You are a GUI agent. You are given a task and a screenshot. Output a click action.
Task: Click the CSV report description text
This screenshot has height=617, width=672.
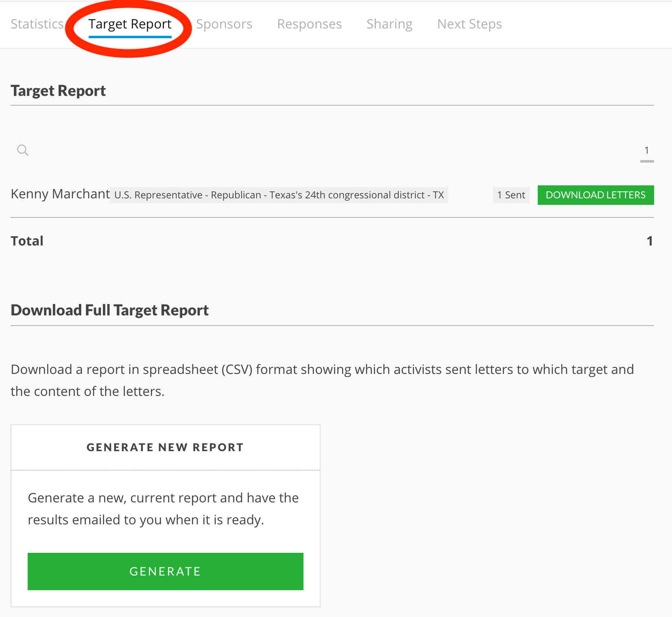pos(321,380)
